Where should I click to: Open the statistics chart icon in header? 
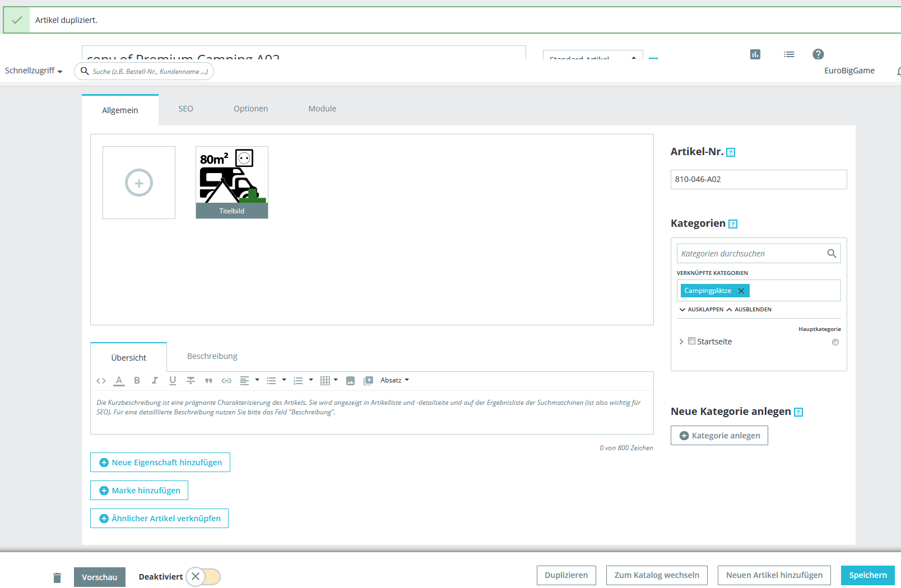(755, 54)
